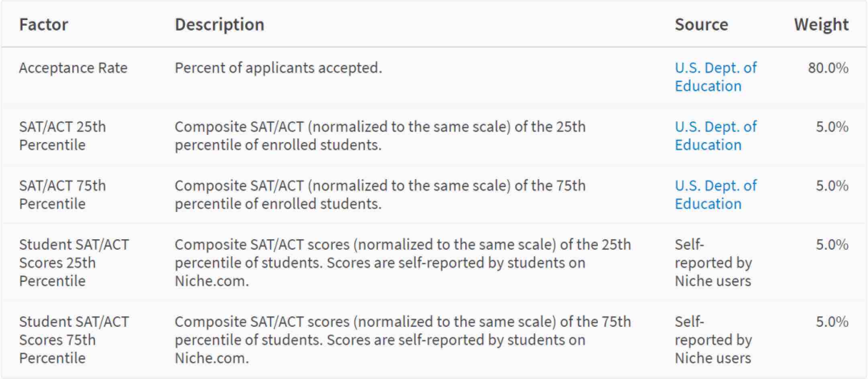Click the 5.0% weight for Student Scores 25th Percentile
This screenshot has height=379, width=868.
(831, 245)
